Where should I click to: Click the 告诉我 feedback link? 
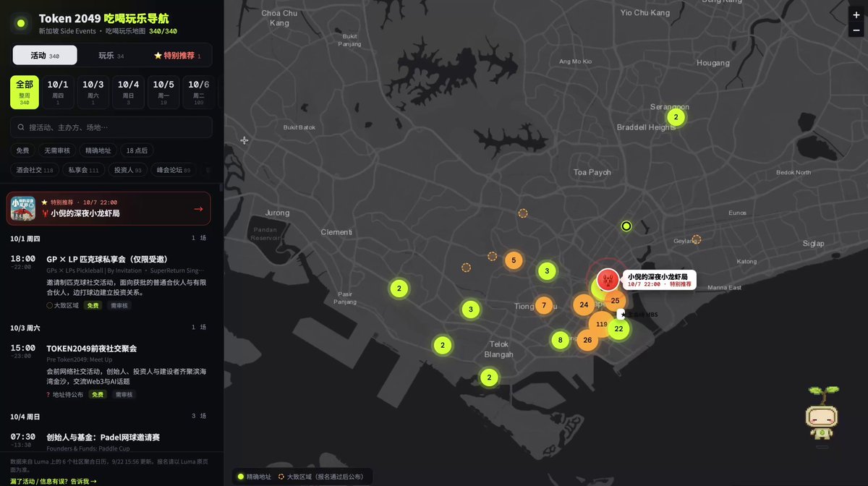tap(83, 481)
